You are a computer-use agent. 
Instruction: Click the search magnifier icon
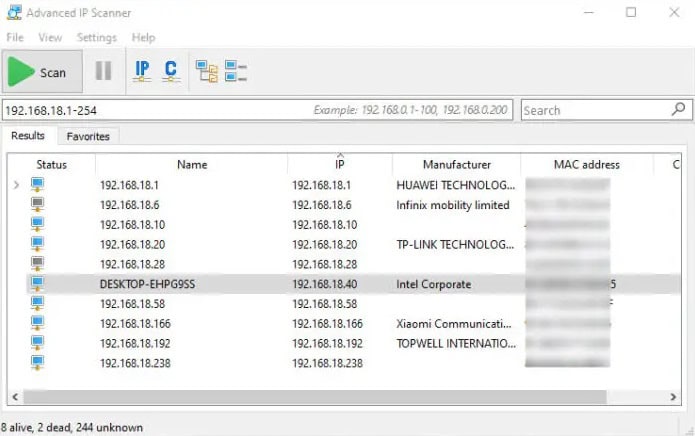pos(678,109)
